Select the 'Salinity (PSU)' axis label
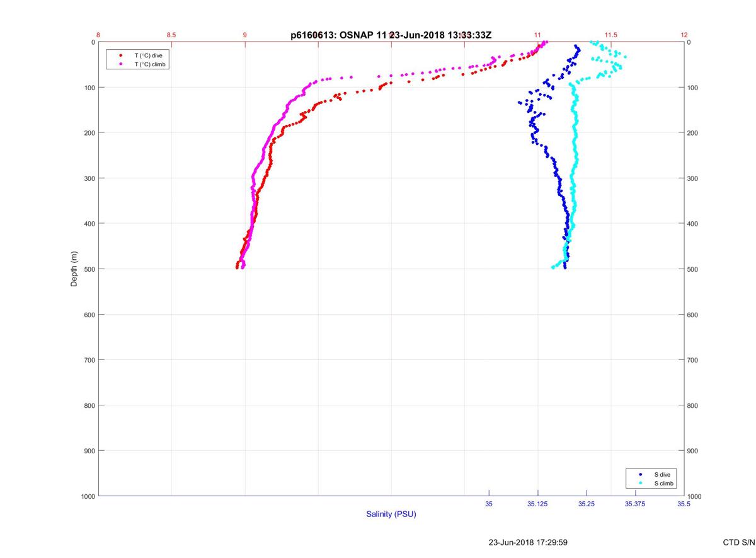The height and width of the screenshot is (558, 756). (391, 514)
